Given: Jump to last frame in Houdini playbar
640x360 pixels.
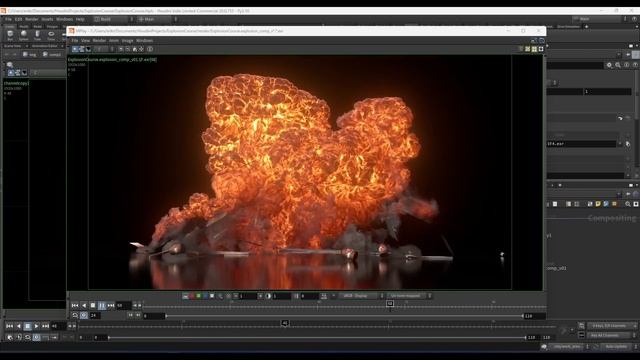Looking at the screenshot, I should (45, 326).
